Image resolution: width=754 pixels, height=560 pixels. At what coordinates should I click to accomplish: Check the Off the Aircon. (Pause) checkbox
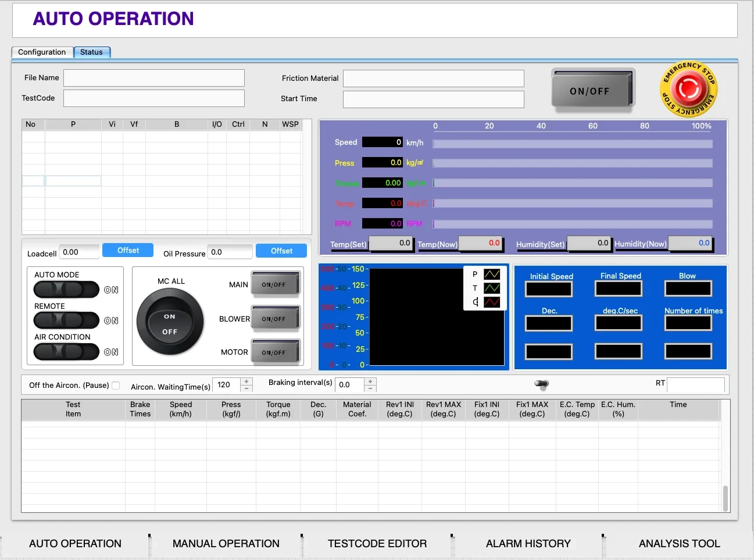point(116,386)
